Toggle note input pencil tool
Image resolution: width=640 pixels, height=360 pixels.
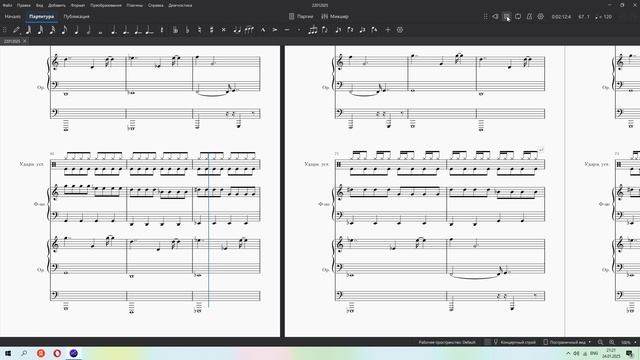pyautogui.click(x=16, y=30)
